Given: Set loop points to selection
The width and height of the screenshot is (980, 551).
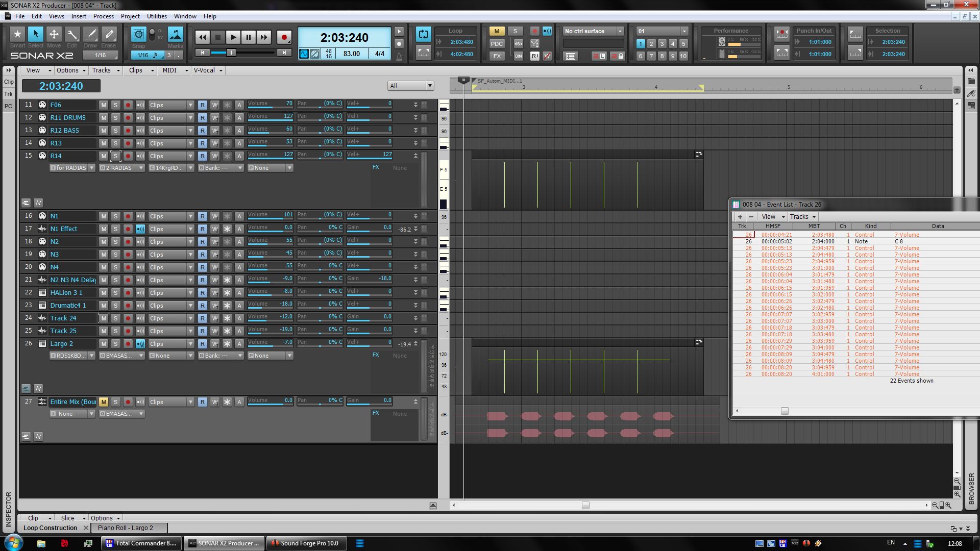Looking at the screenshot, I should (424, 52).
